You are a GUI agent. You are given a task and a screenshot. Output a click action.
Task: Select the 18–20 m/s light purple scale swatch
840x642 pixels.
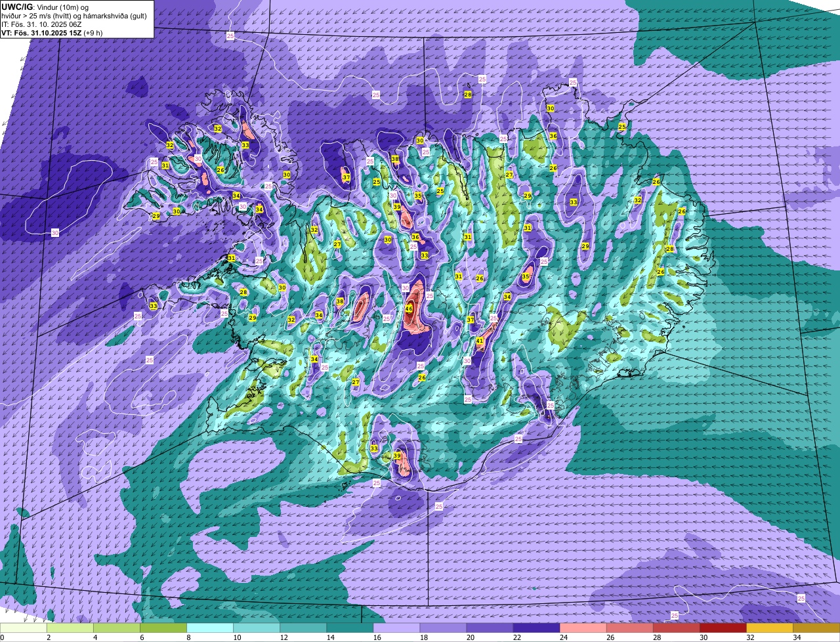coord(443,628)
